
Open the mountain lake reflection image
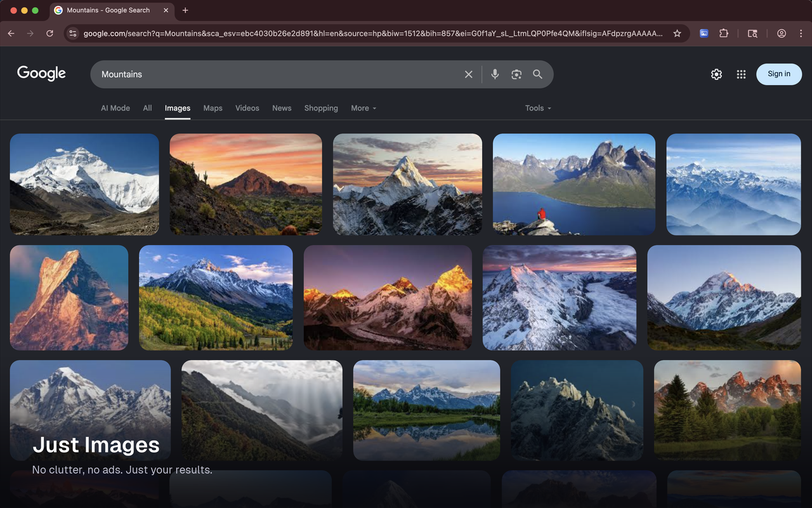[426, 410]
